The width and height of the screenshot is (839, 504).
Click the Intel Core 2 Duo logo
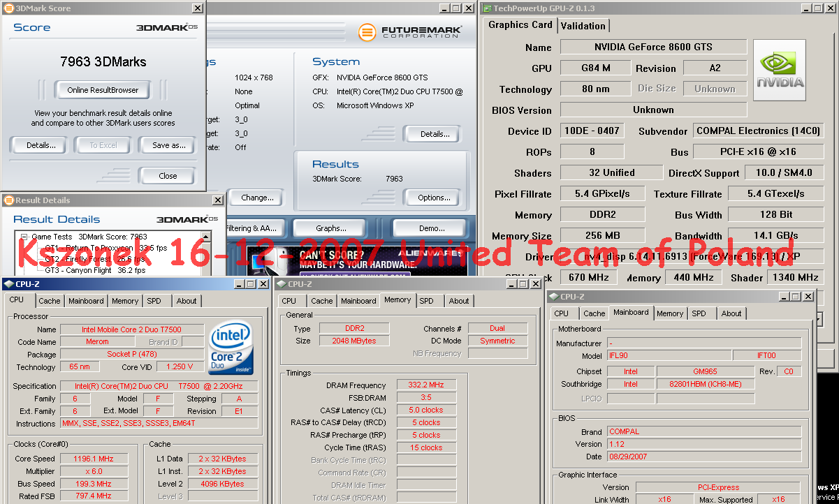[x=231, y=347]
